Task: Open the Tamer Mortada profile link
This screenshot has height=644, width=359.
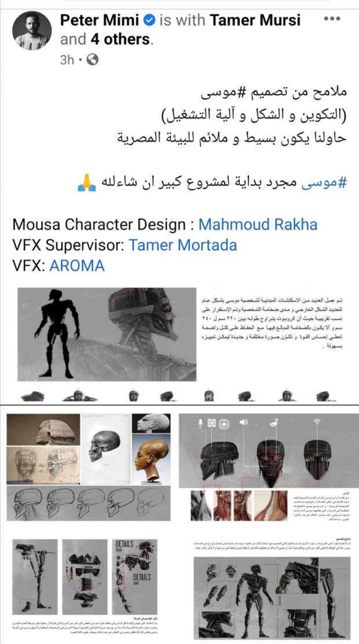Action: point(183,245)
